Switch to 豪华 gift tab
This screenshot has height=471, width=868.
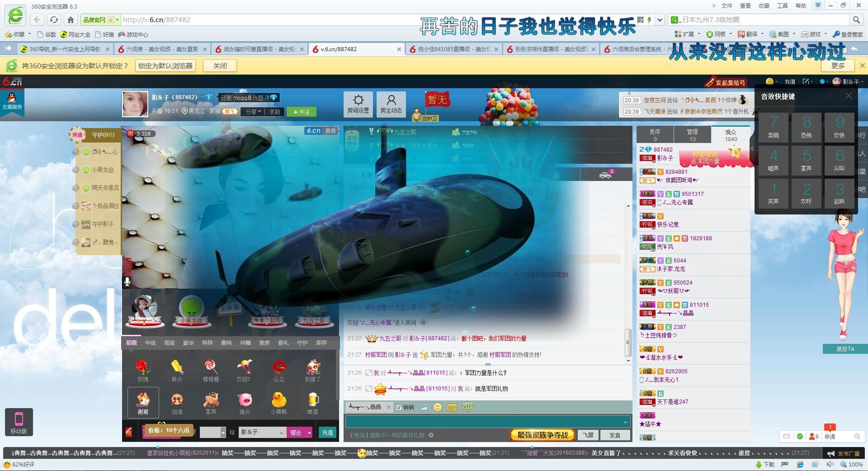[189, 343]
